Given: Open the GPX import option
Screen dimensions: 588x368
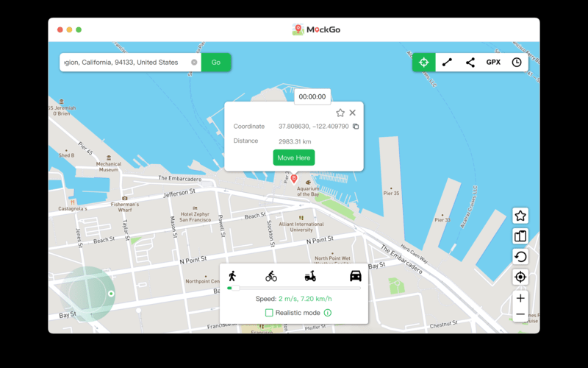Looking at the screenshot, I should [493, 63].
